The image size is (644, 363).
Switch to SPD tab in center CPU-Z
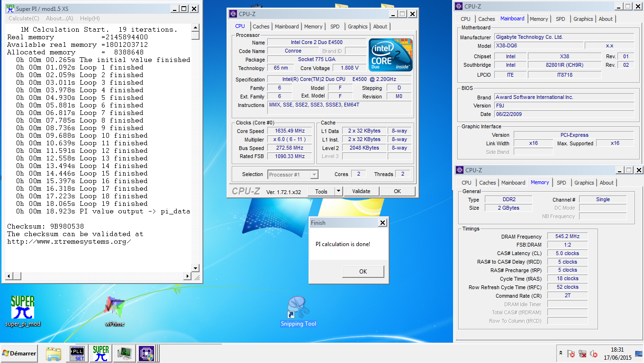[x=335, y=27]
